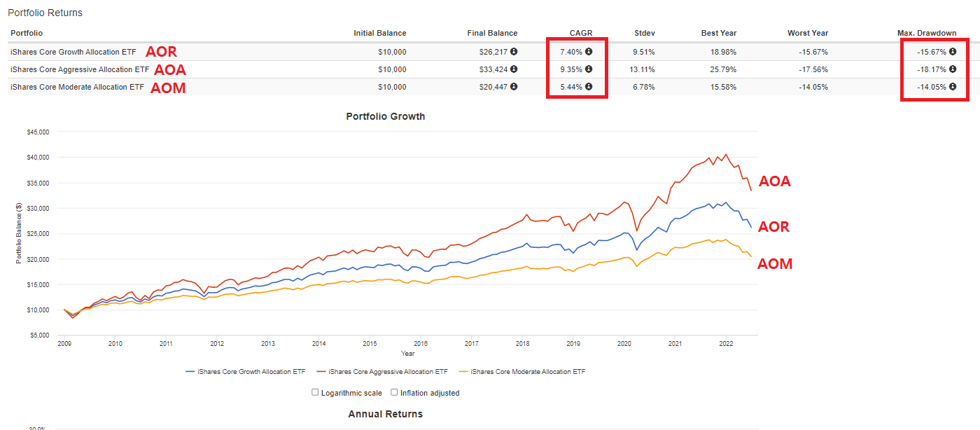Image resolution: width=980 pixels, height=430 pixels.
Task: Click the Worst Year column header
Action: coord(808,33)
